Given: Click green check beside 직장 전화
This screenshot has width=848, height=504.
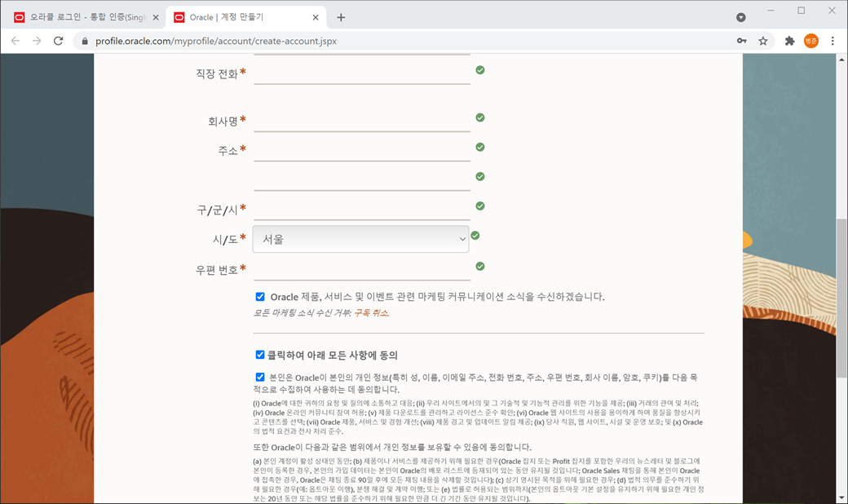Looking at the screenshot, I should click(479, 70).
